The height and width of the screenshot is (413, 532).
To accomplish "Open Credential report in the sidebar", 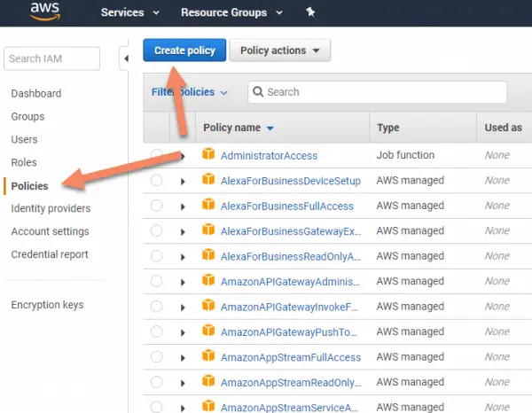I will click(x=50, y=254).
